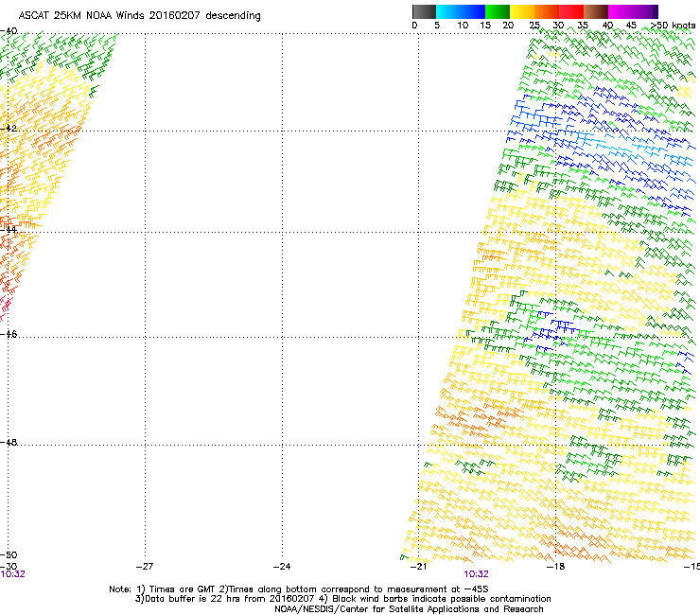
Task: Select the yellow 20-25 knots legend color
Action: pyautogui.click(x=522, y=11)
